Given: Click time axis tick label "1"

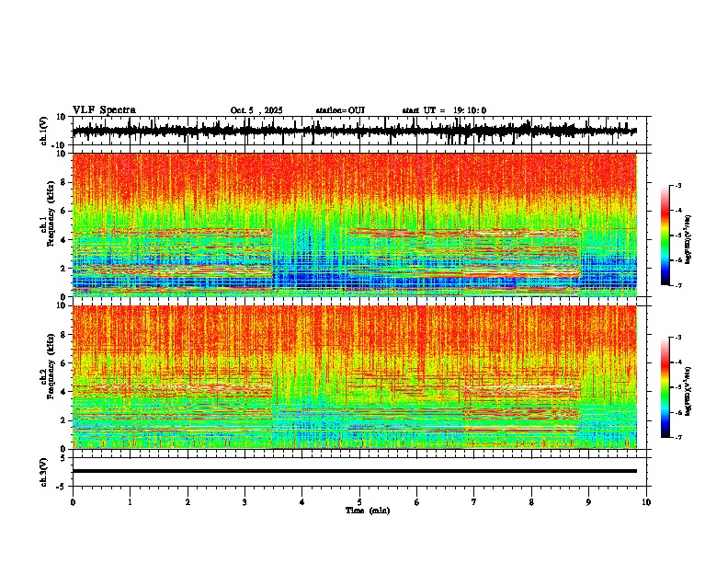Looking at the screenshot, I should coord(130,502).
